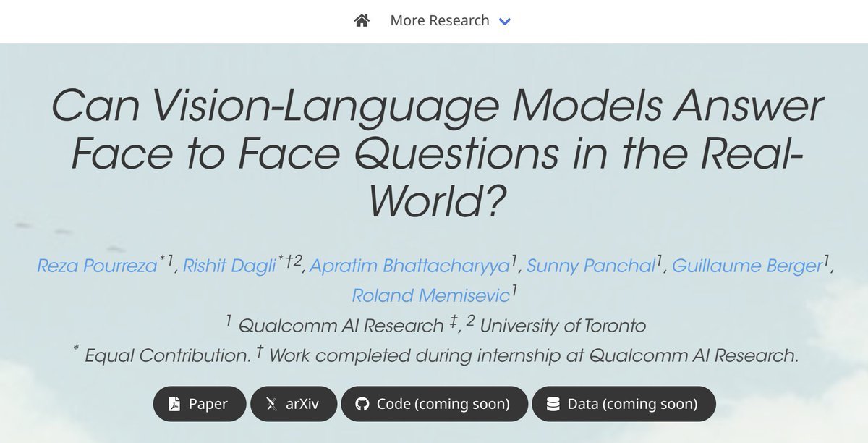Open the arXiv link button
This screenshot has width=868, height=443.
294,404
